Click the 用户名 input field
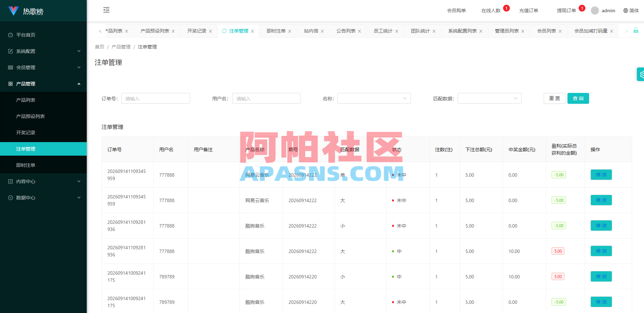644x313 pixels. pyautogui.click(x=266, y=98)
